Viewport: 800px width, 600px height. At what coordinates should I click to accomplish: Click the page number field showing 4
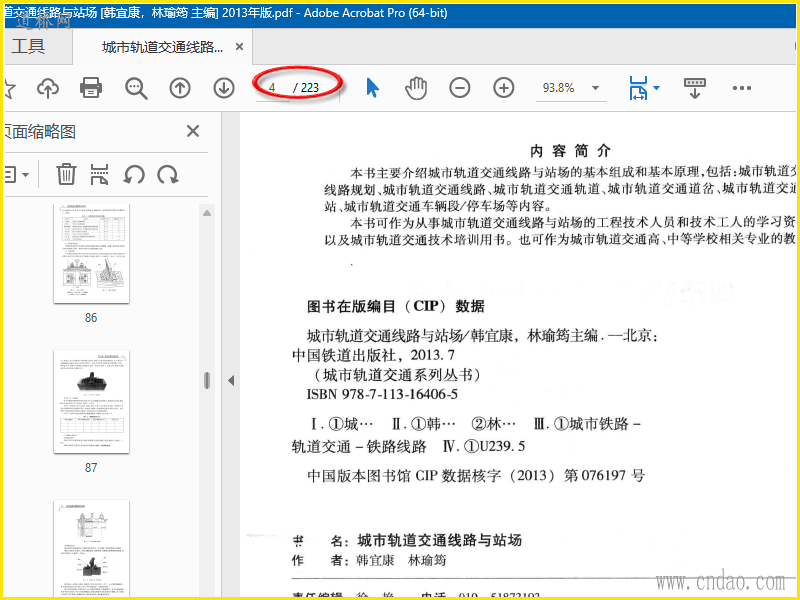point(272,88)
